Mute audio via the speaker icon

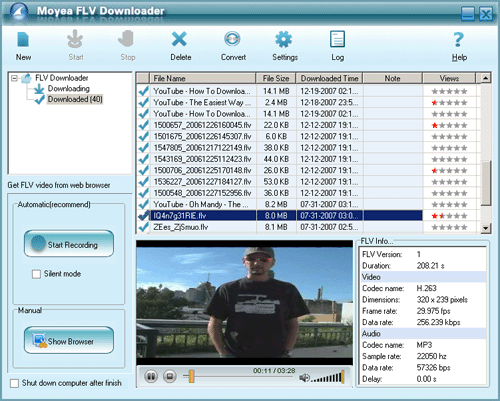304,377
